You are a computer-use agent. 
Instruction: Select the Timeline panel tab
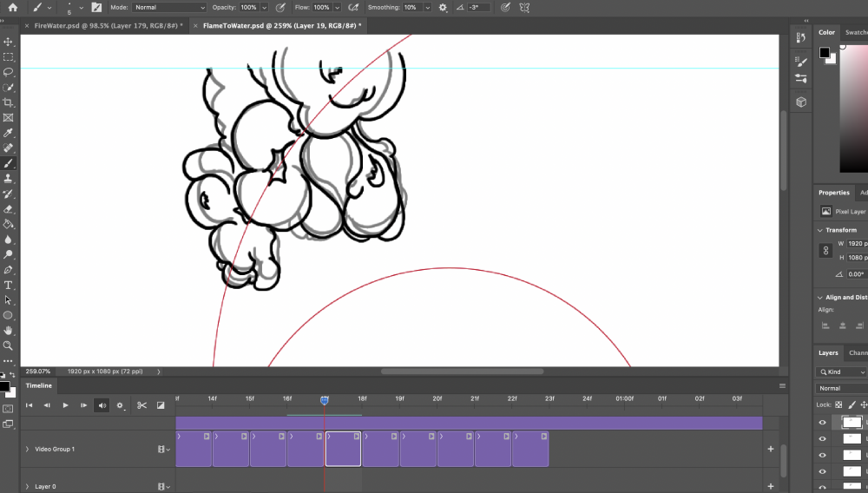tap(39, 385)
